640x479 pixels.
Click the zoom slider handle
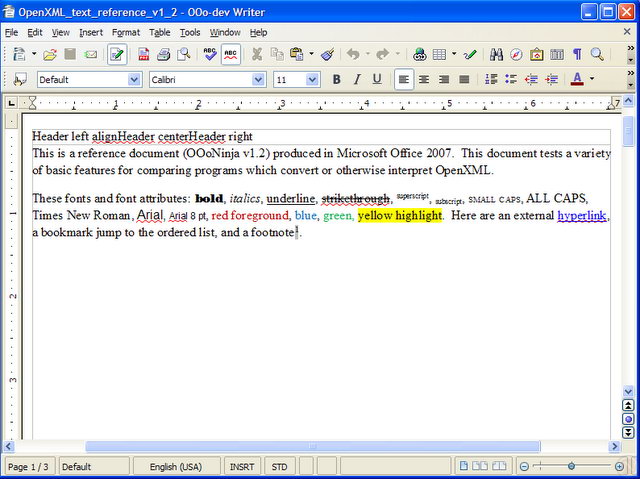(571, 466)
